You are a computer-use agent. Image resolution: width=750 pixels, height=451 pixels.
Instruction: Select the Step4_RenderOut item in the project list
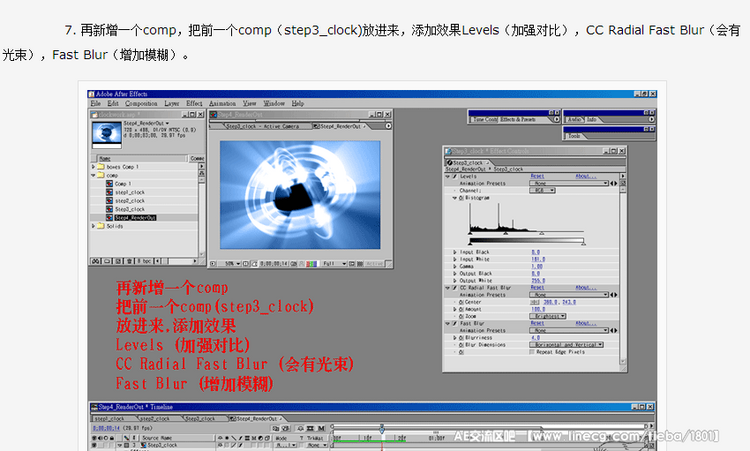(135, 218)
